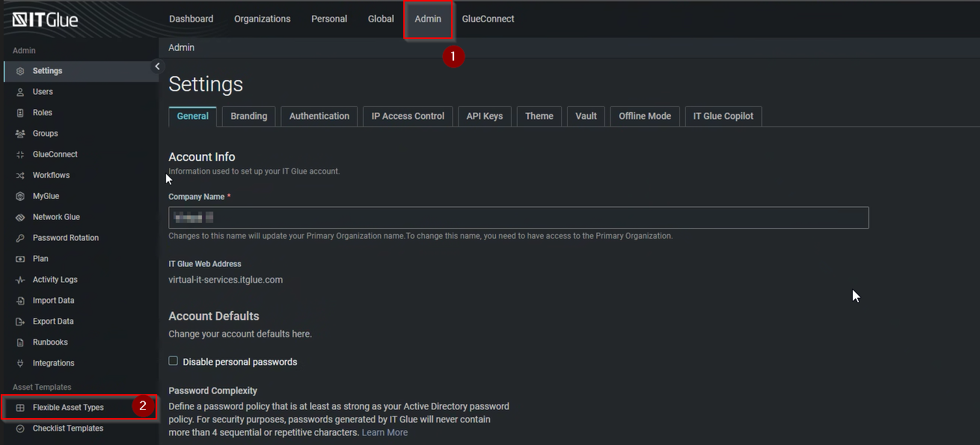Click the Roles icon in sidebar

click(x=20, y=113)
